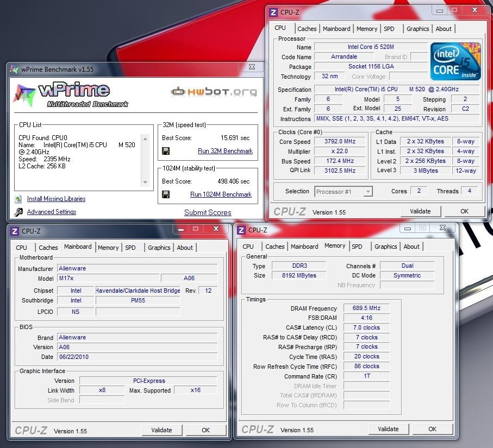Select About tab in Mainboard CPU-Z window
The height and width of the screenshot is (448, 493).
[x=185, y=248]
